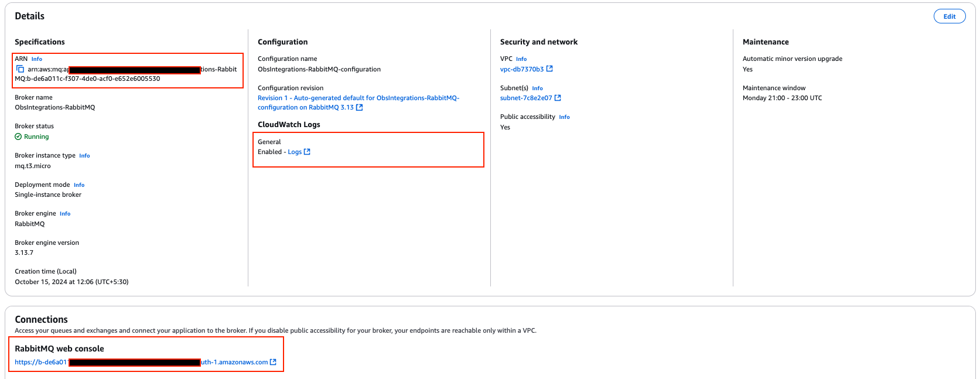Open Public accessibility Info link
Image resolution: width=980 pixels, height=379 pixels.
click(x=564, y=117)
